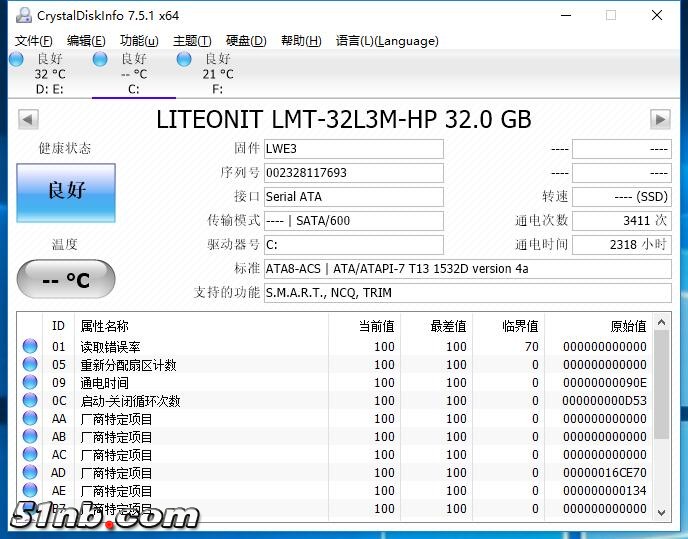The image size is (688, 539).
Task: Click the -- °C temperature button
Action: (x=66, y=280)
